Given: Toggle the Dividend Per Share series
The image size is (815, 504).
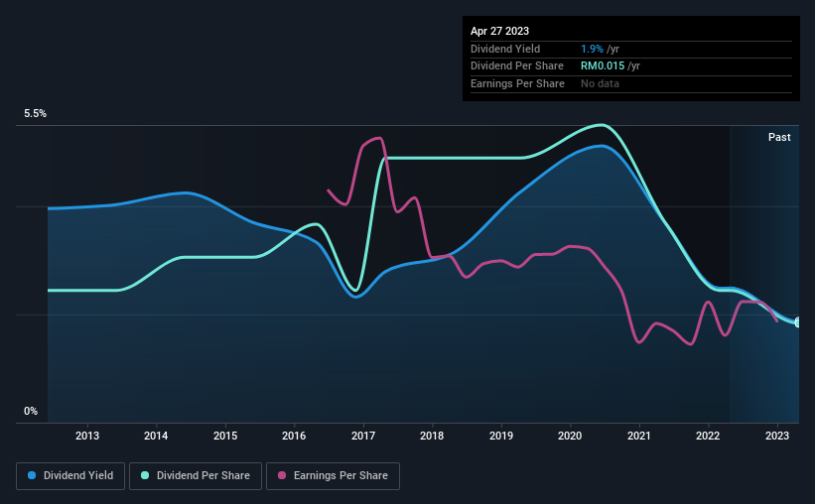Looking at the screenshot, I should (x=196, y=476).
